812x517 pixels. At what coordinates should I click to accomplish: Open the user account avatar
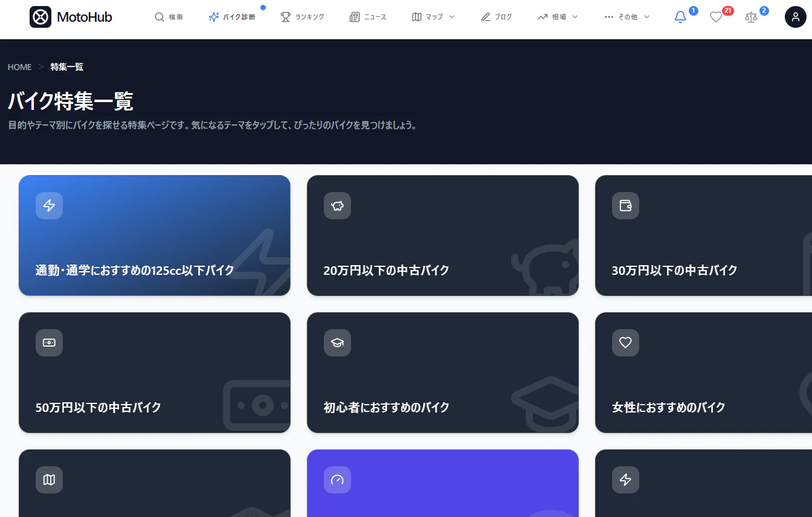coord(796,17)
